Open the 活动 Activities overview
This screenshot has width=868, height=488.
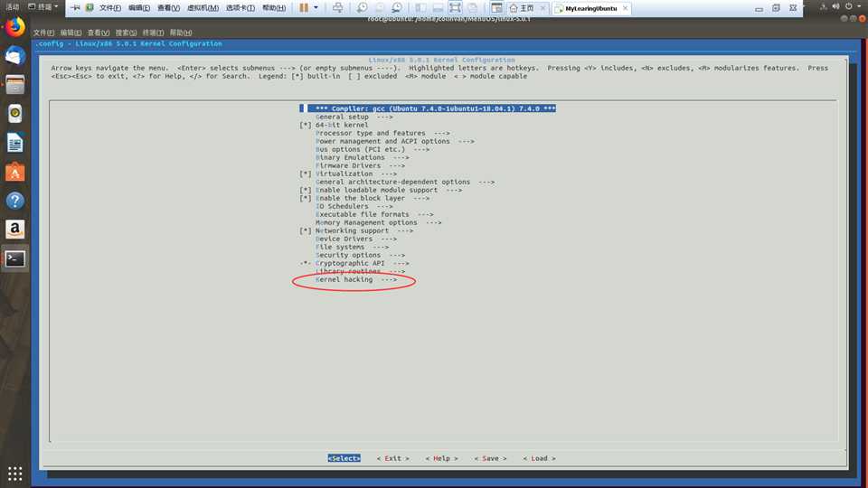[x=12, y=6]
